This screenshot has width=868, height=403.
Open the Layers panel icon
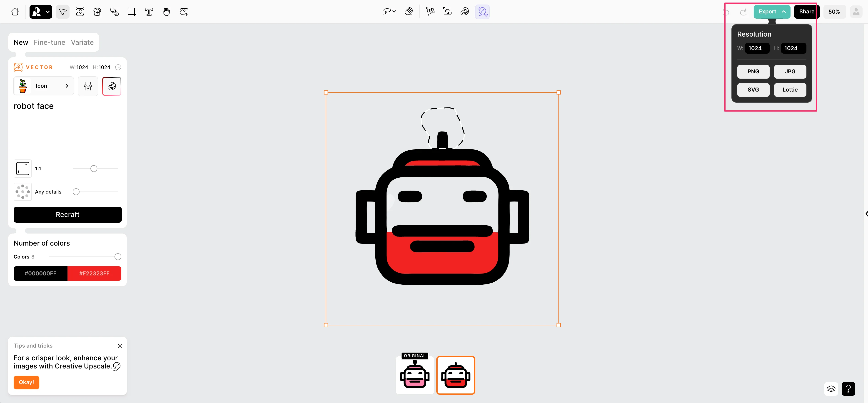[x=831, y=389]
